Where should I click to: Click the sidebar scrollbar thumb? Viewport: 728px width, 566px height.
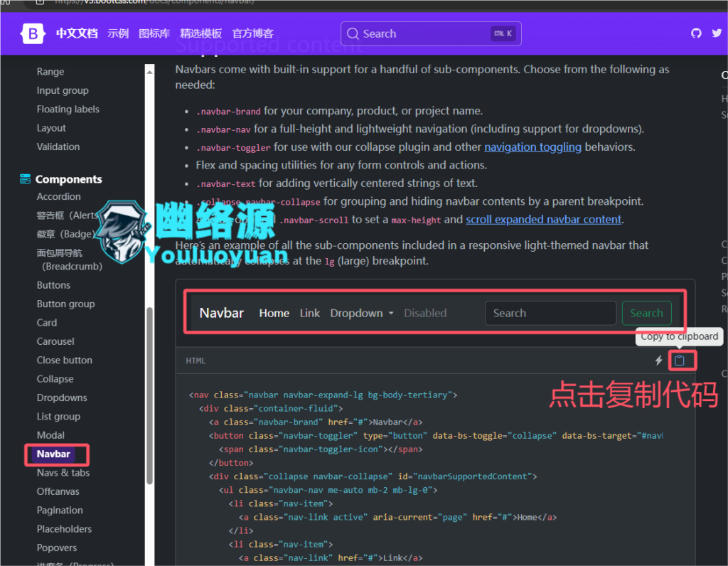149,396
